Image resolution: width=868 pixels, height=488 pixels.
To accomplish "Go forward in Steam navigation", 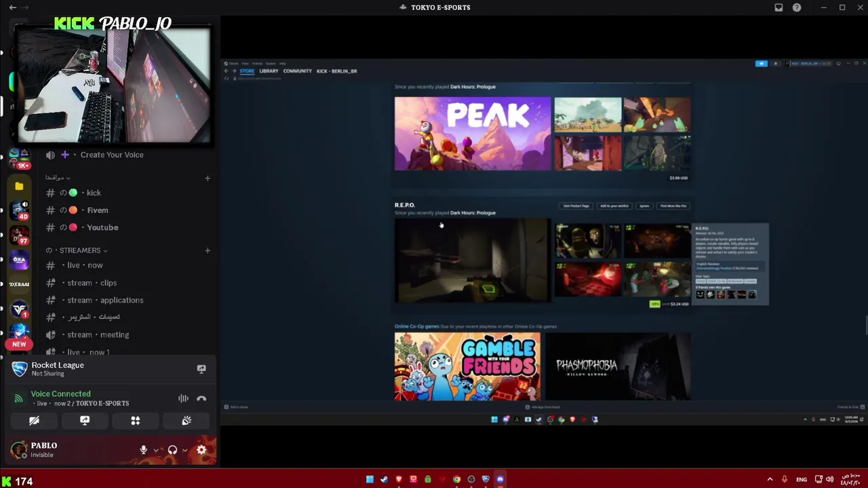I will (234, 71).
